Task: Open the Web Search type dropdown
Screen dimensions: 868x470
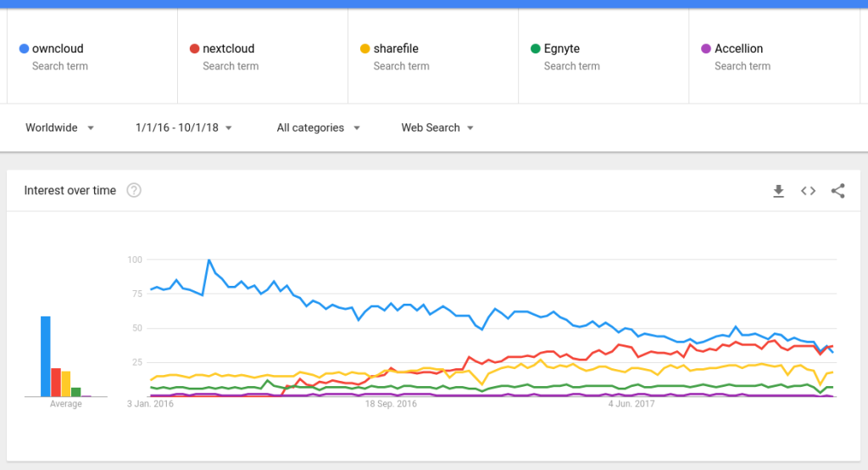Action: [437, 128]
